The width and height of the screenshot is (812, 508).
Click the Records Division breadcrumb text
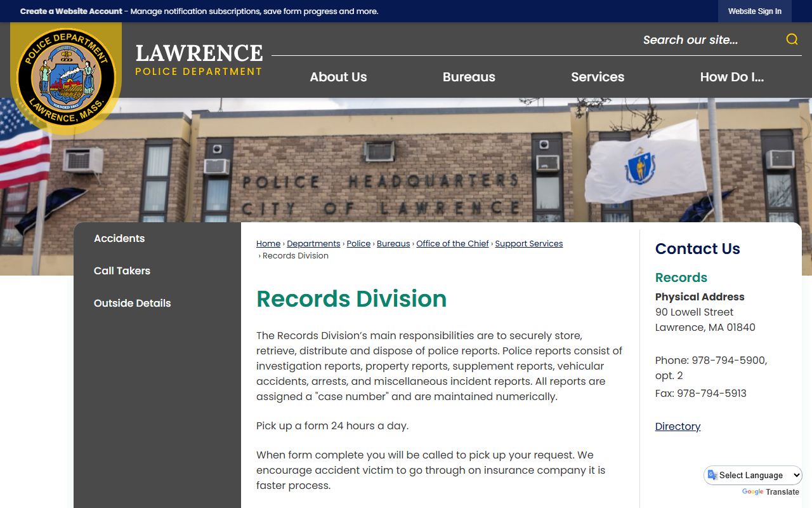click(296, 256)
